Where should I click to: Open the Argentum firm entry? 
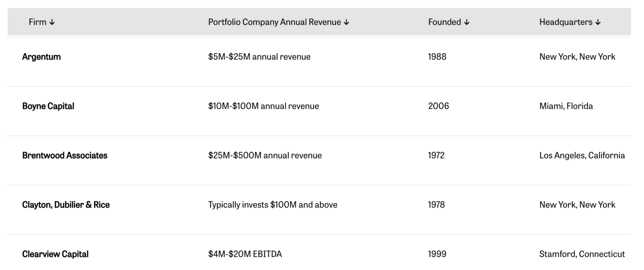coord(41,56)
